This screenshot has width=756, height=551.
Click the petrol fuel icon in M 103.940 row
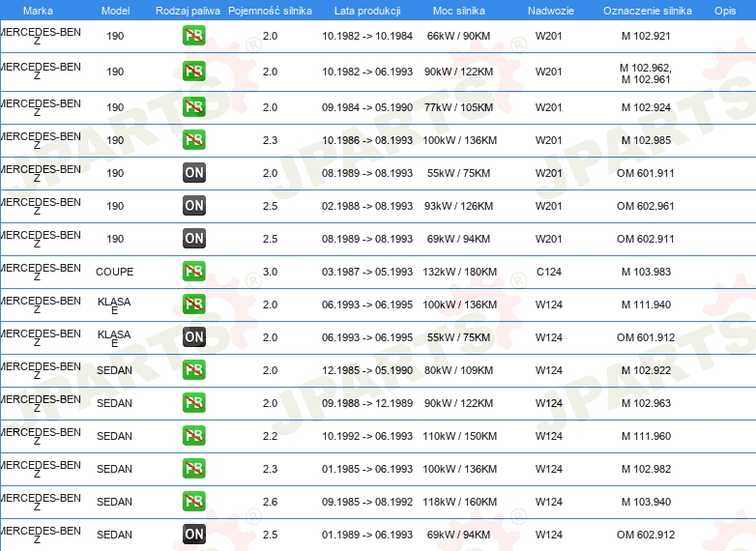click(194, 502)
